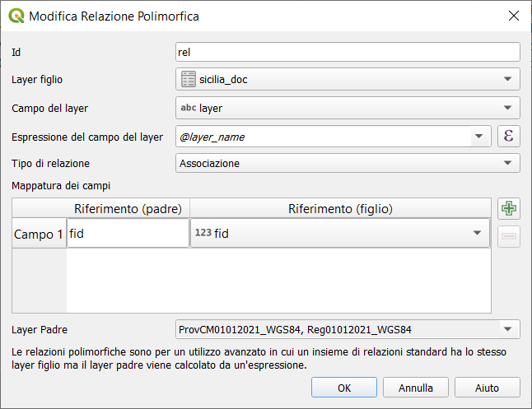Add a new field mapping with green plus
Image resolution: width=532 pixels, height=409 pixels.
(x=509, y=208)
